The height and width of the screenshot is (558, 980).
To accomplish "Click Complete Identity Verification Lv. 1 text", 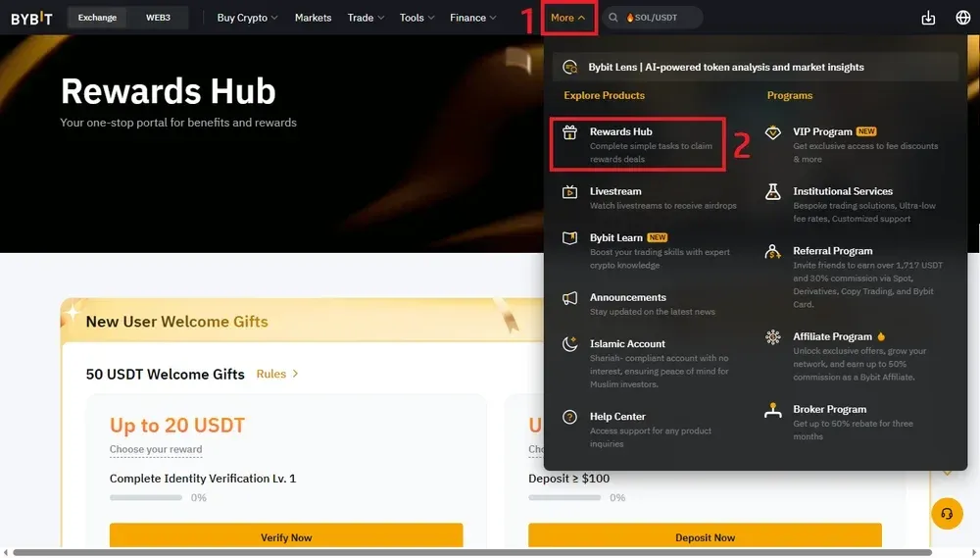I will [x=203, y=479].
